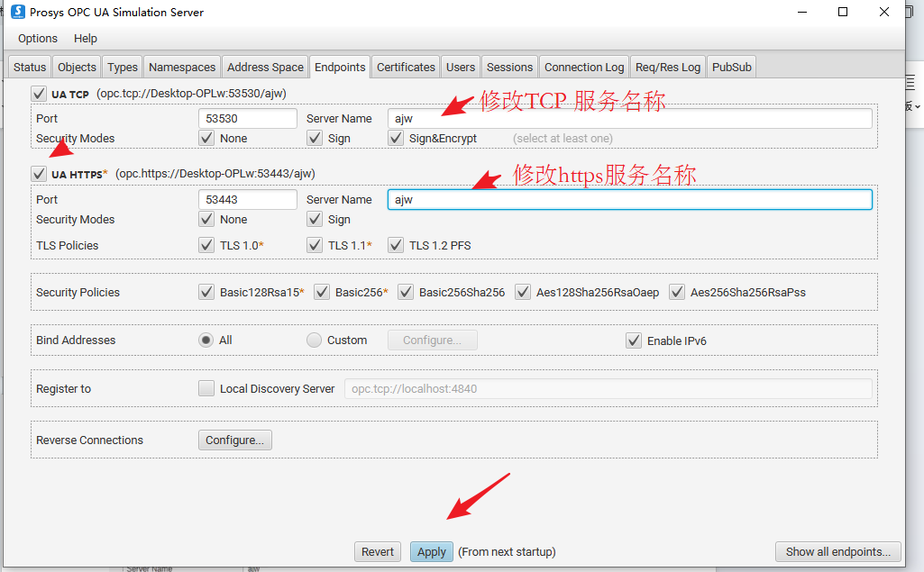
Task: Open the Options menu
Action: point(38,39)
